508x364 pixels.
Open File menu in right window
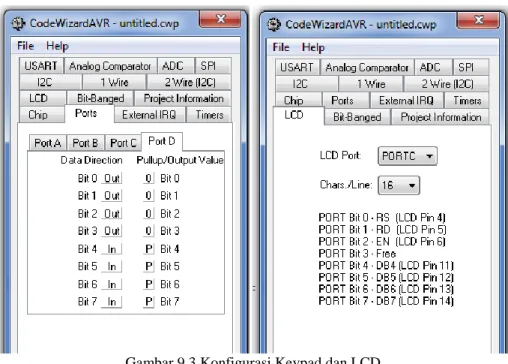coord(281,47)
